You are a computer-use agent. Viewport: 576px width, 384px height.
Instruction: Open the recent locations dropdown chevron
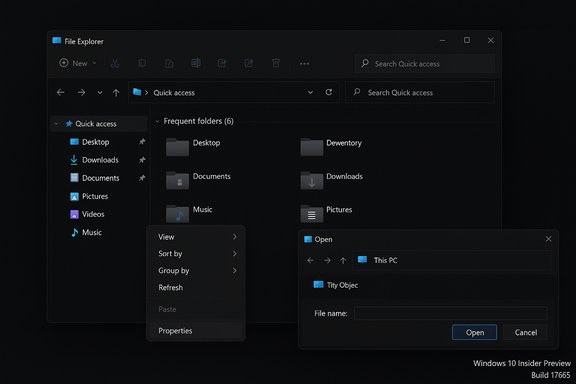tap(100, 93)
